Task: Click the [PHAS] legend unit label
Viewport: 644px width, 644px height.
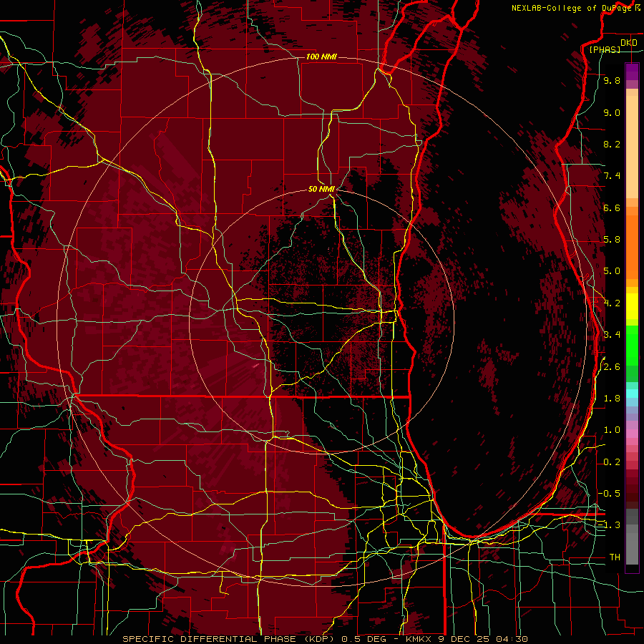Action: pos(605,49)
